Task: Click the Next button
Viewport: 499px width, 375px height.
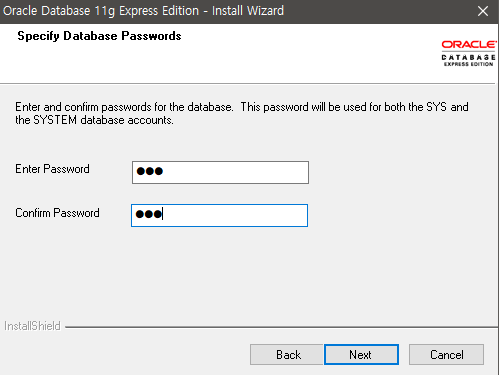Action: pos(361,354)
